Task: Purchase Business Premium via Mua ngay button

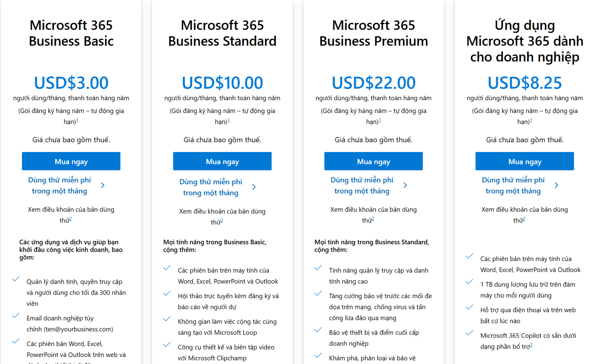Action: tap(373, 161)
